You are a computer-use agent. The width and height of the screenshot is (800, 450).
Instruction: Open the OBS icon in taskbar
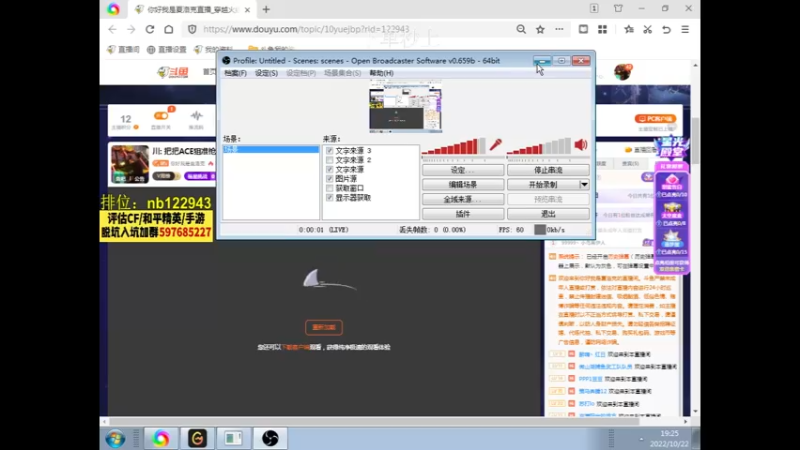coord(270,438)
